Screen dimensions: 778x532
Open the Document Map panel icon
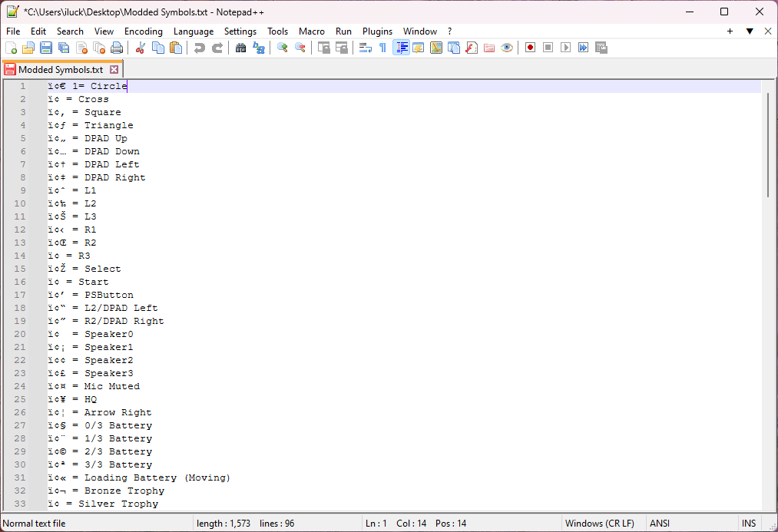coord(436,47)
